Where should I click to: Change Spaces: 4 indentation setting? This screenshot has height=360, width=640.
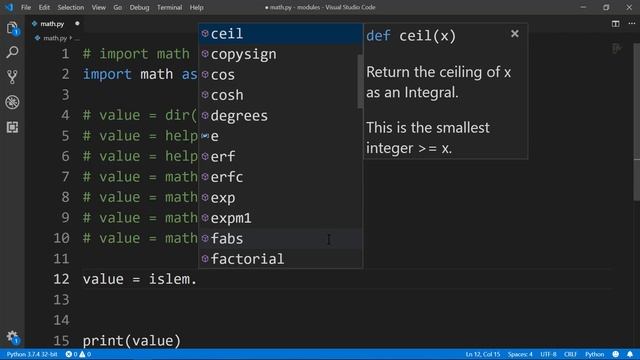(x=520, y=354)
